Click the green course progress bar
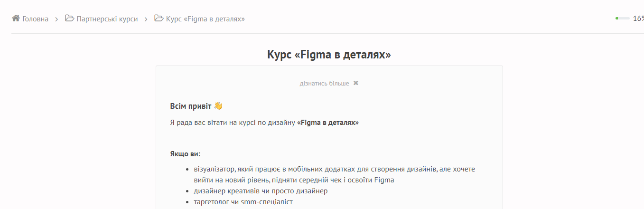 coord(622,19)
